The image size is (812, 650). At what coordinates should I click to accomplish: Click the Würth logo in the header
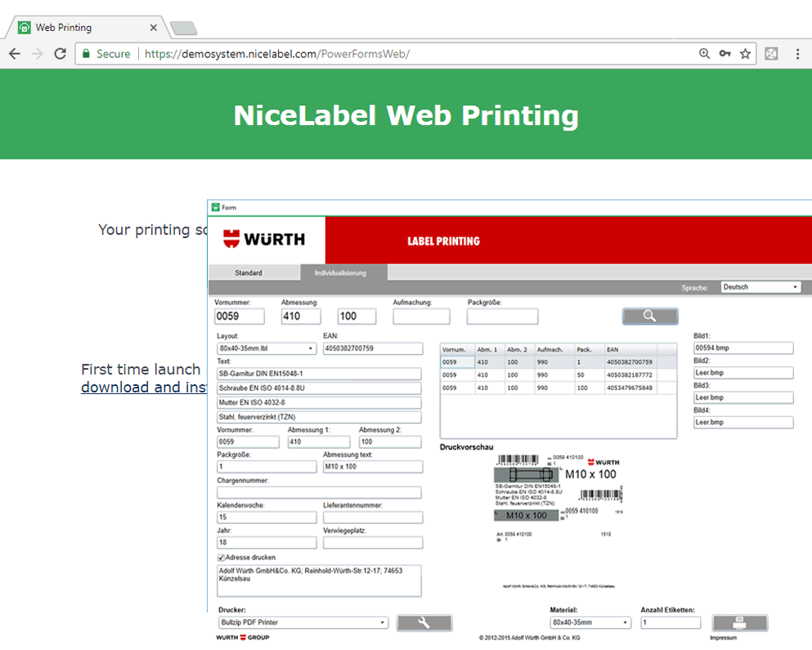[x=264, y=240]
